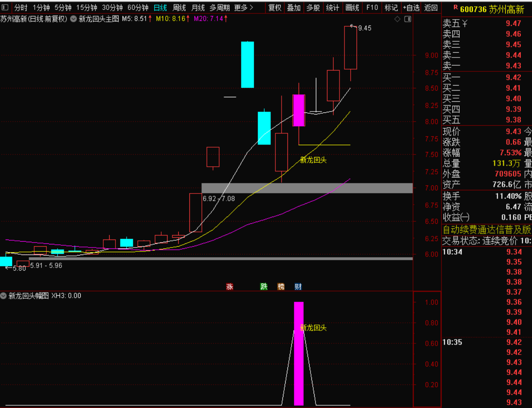Activate the 画线 drawing tool
The height and width of the screenshot is (408, 532).
(352, 8)
